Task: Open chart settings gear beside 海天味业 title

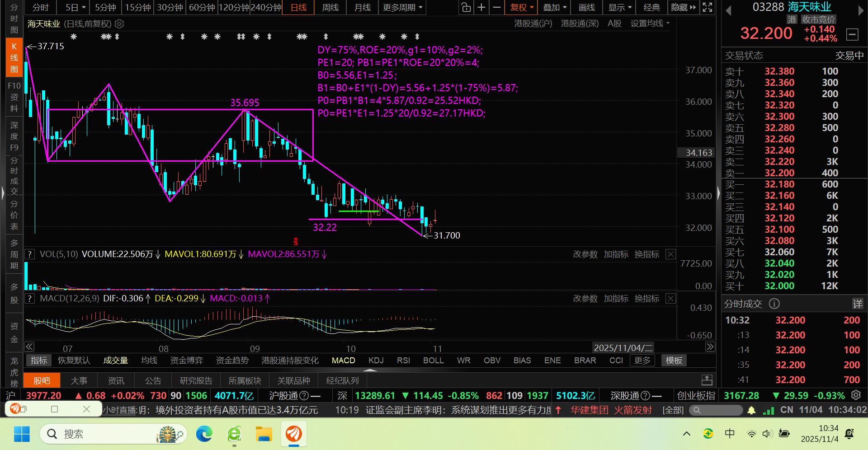Action: coord(119,24)
